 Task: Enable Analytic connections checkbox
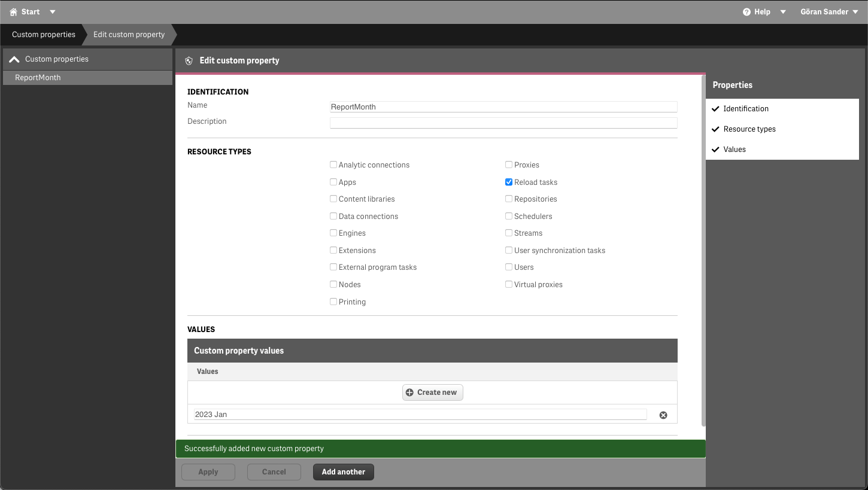pyautogui.click(x=333, y=165)
